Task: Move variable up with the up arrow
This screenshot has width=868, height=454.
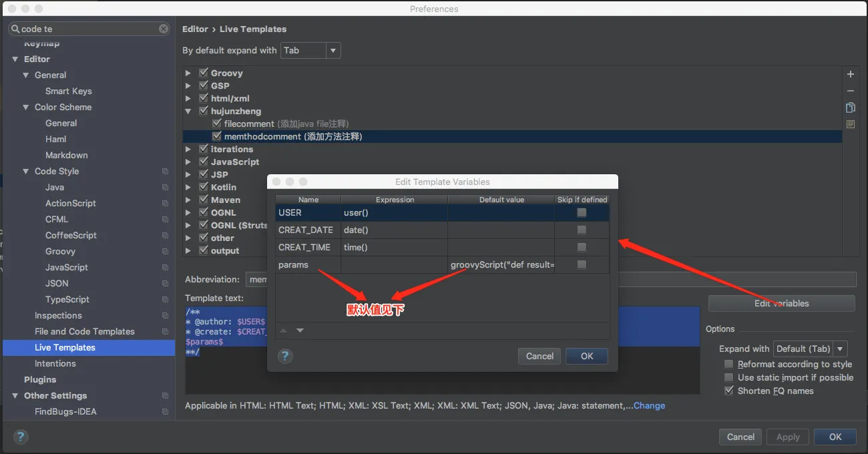Action: [283, 330]
